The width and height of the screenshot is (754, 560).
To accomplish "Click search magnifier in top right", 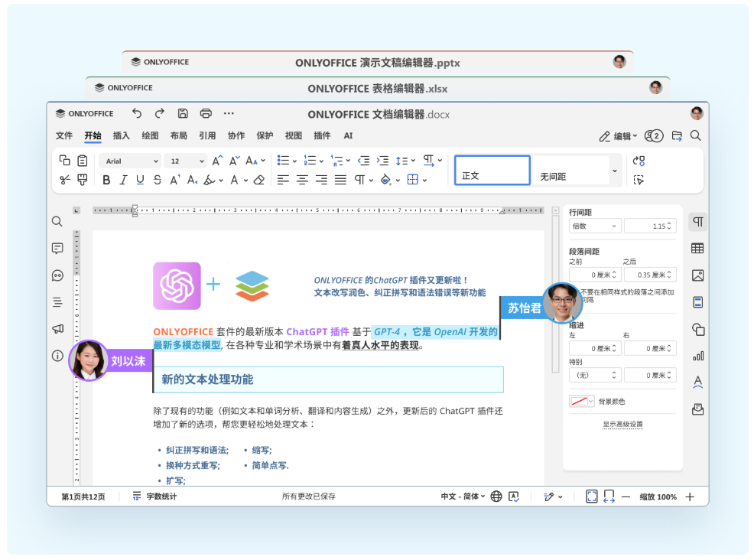I will (x=696, y=135).
